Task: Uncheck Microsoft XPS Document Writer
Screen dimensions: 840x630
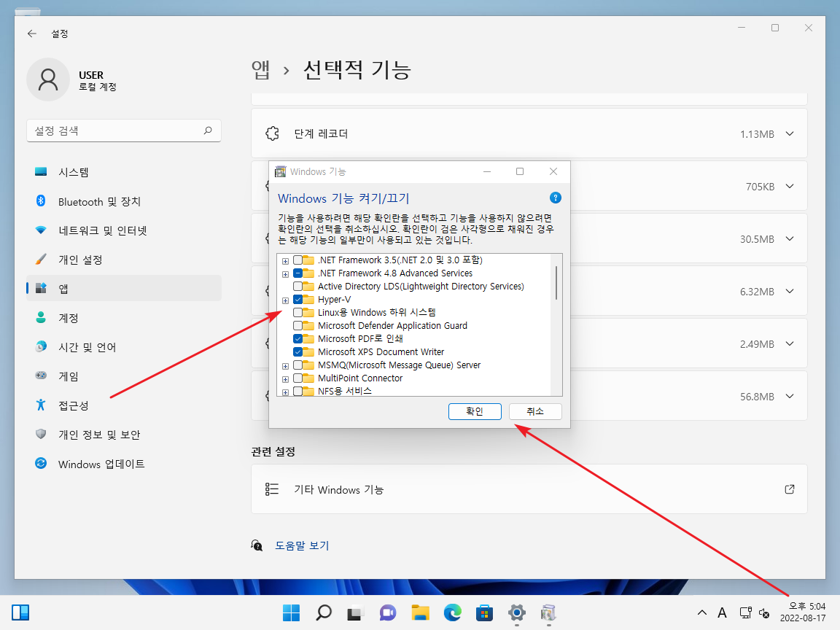Action: 297,352
